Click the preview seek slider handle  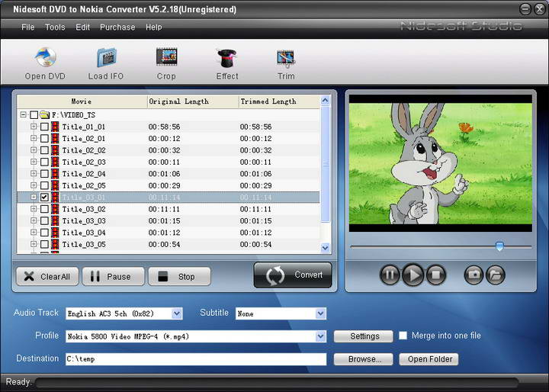pos(499,246)
